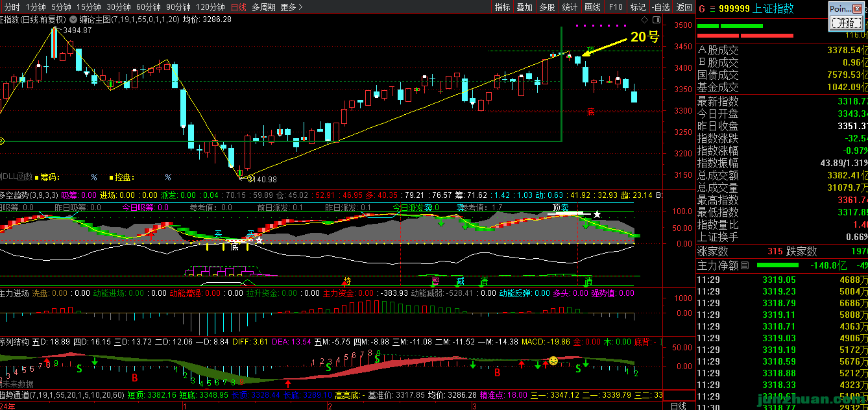The image size is (868, 410).
Task: Click the white star near 顶卖
Action: pyautogui.click(x=597, y=214)
